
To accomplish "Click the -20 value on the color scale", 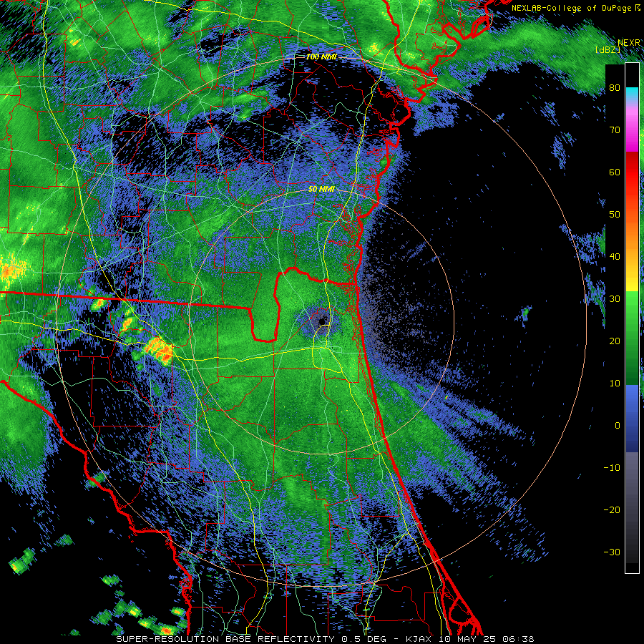I will [x=612, y=509].
